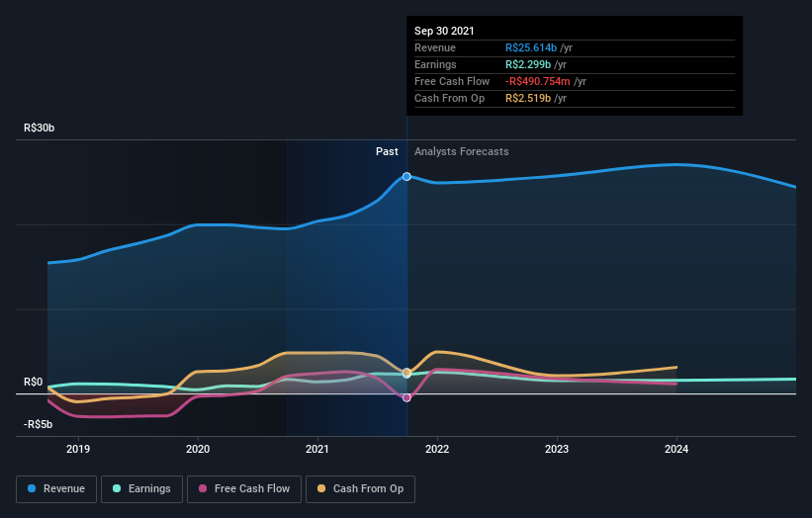The height and width of the screenshot is (518, 812).
Task: Click the Free Cash Flow marker at Sep 2021
Action: (406, 397)
